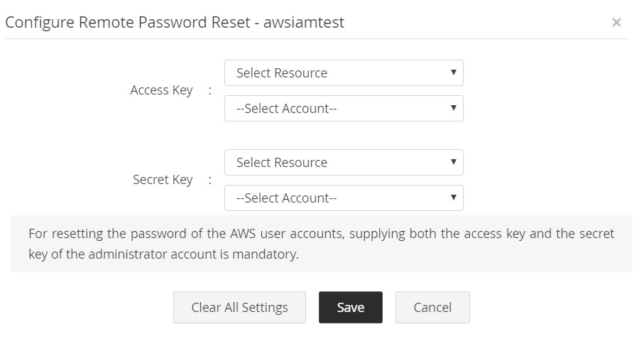The height and width of the screenshot is (339, 644).
Task: Click arrow icon of Secret Key account dropdown
Action: pyautogui.click(x=453, y=198)
